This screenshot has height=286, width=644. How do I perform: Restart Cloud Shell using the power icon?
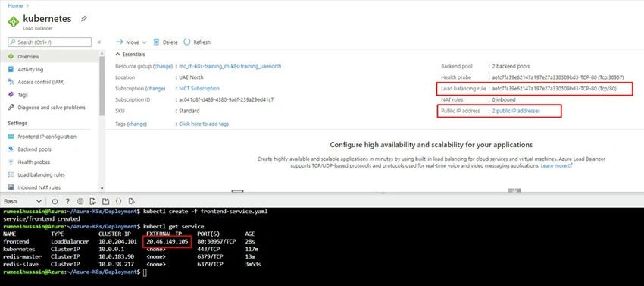pyautogui.click(x=55, y=201)
